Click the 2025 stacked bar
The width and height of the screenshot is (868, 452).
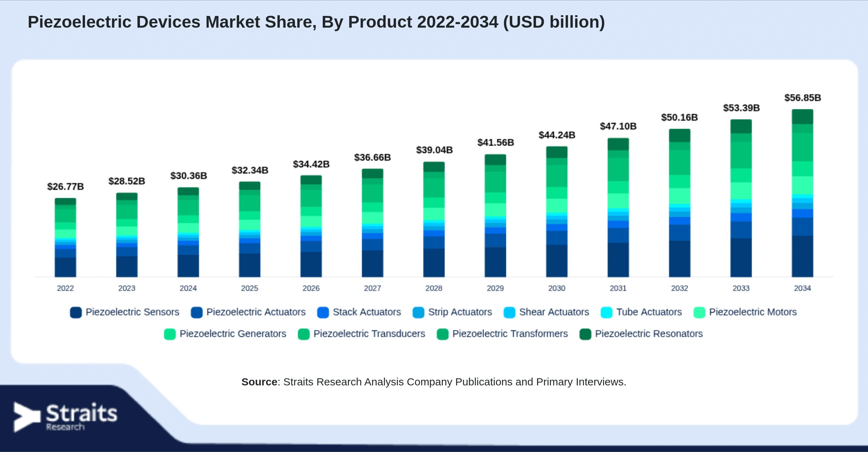pyautogui.click(x=249, y=229)
